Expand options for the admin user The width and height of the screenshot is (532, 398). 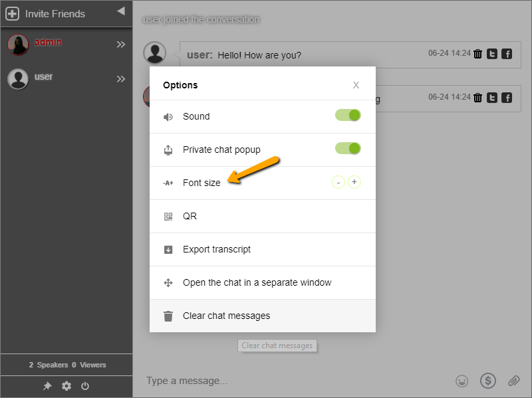pyautogui.click(x=121, y=44)
